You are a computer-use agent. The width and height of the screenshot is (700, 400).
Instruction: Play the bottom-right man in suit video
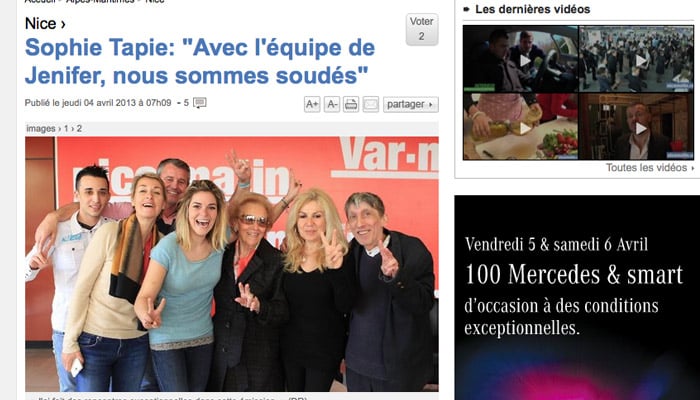(x=636, y=126)
